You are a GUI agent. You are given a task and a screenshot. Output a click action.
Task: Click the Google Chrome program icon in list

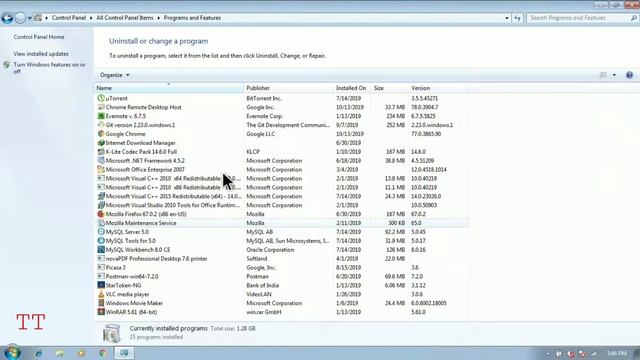coord(101,134)
